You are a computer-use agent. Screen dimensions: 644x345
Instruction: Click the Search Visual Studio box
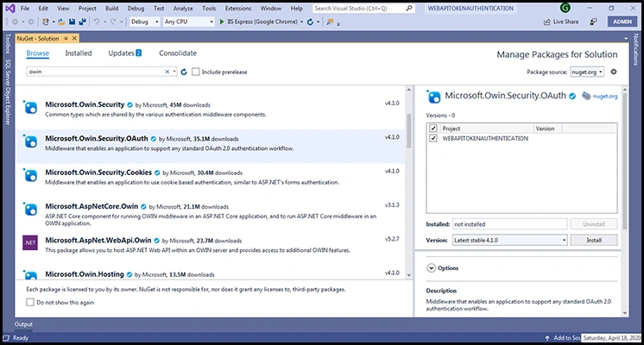click(364, 9)
